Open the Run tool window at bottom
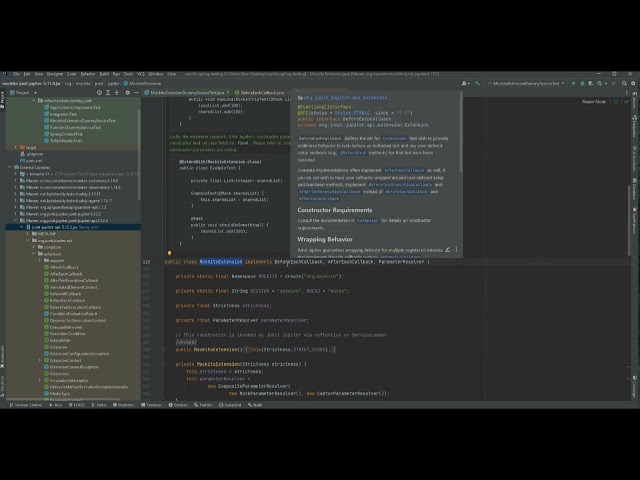Screen dimensions: 640x480 click(x=56, y=405)
